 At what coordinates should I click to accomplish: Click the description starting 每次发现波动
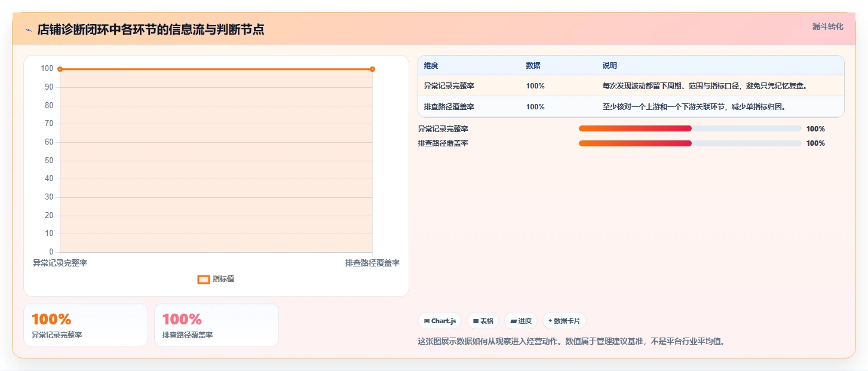[x=706, y=86]
